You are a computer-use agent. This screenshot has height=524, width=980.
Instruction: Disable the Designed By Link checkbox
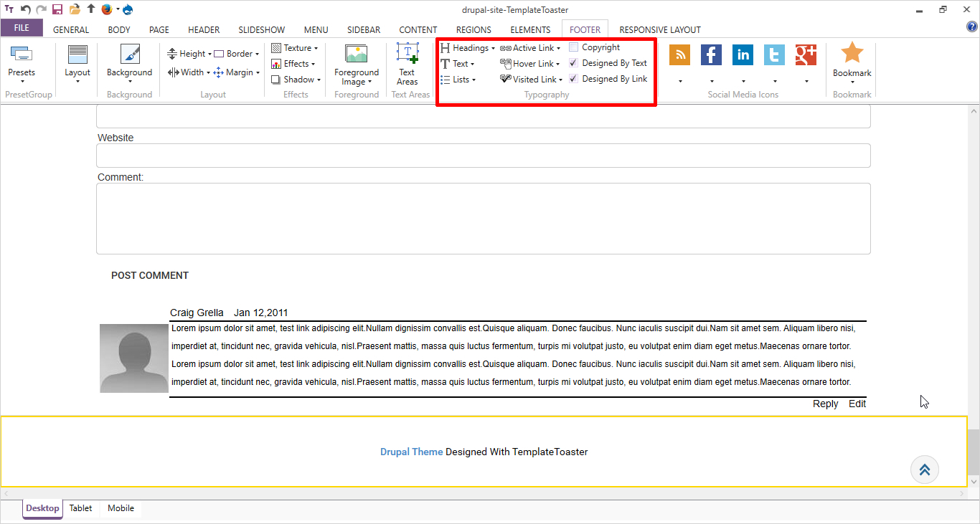(574, 79)
